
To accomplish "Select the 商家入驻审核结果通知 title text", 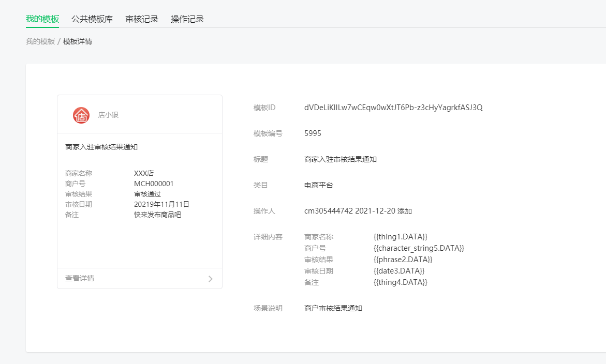I will 340,159.
